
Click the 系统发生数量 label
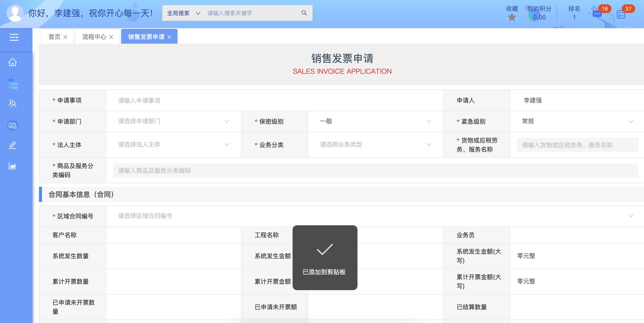[x=71, y=256]
